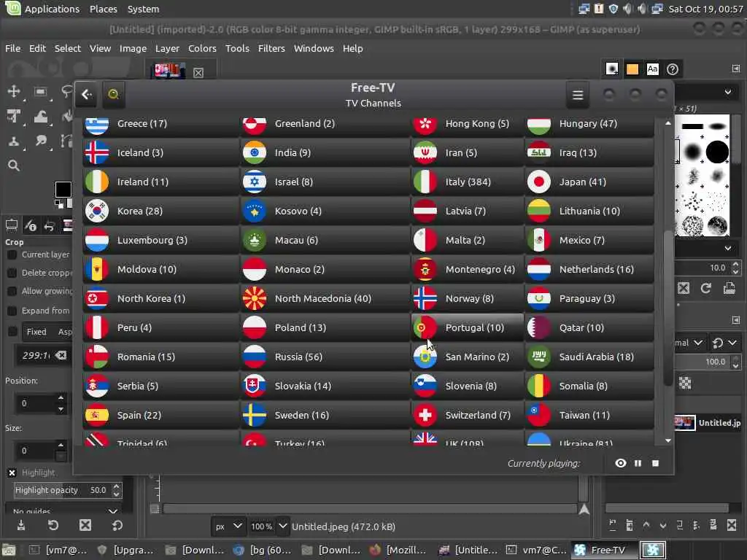Screen dimensions: 747x560
Task: Open Portugal (10) channels
Action: pos(468,327)
